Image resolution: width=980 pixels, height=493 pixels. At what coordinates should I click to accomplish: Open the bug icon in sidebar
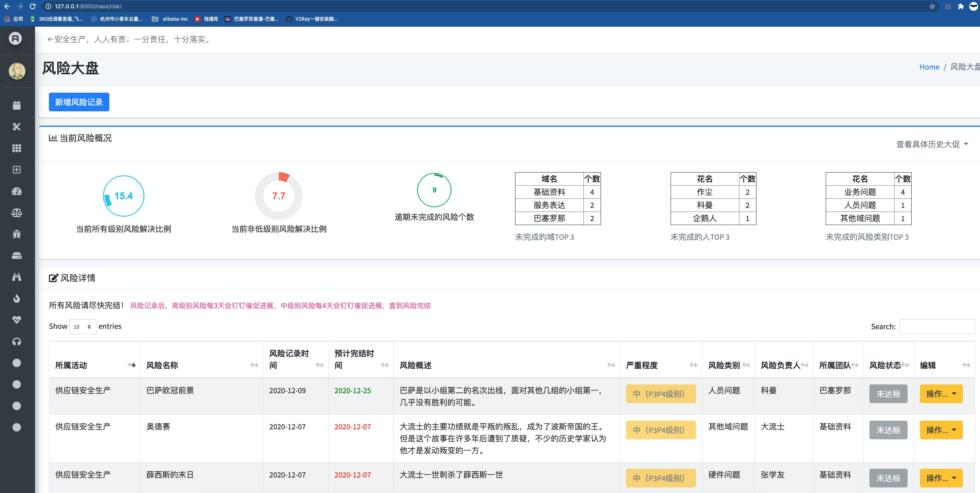point(17,234)
